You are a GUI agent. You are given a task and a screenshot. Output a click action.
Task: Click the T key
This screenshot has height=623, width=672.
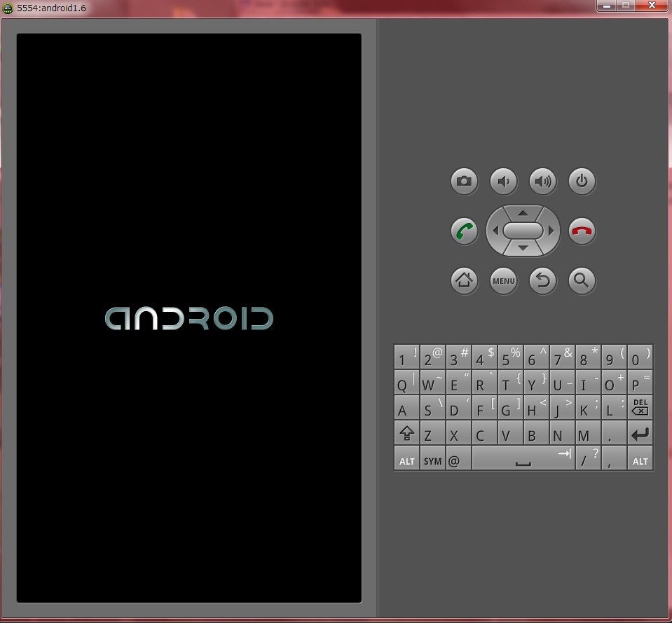point(510,382)
